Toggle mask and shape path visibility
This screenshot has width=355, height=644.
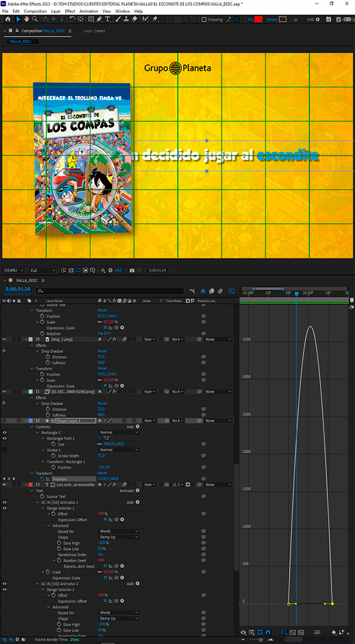78,270
